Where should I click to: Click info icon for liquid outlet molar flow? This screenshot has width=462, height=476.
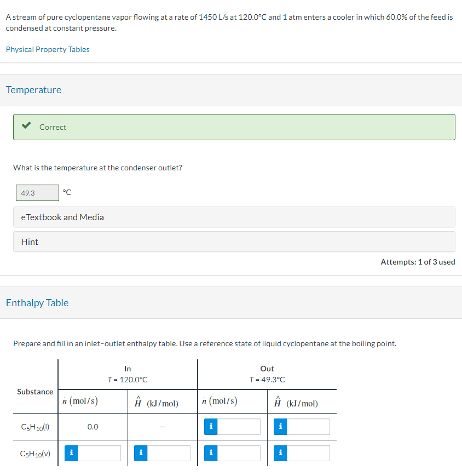click(210, 427)
